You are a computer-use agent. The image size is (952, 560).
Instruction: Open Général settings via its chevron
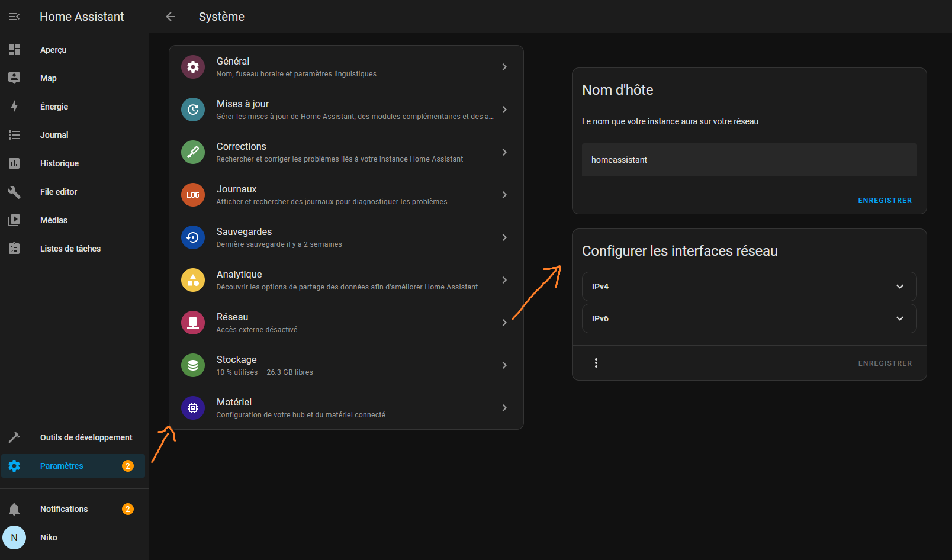coord(504,67)
